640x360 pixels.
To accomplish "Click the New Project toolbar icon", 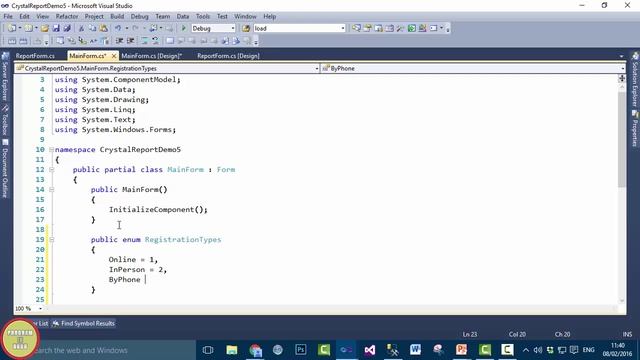I will click(x=11, y=28).
